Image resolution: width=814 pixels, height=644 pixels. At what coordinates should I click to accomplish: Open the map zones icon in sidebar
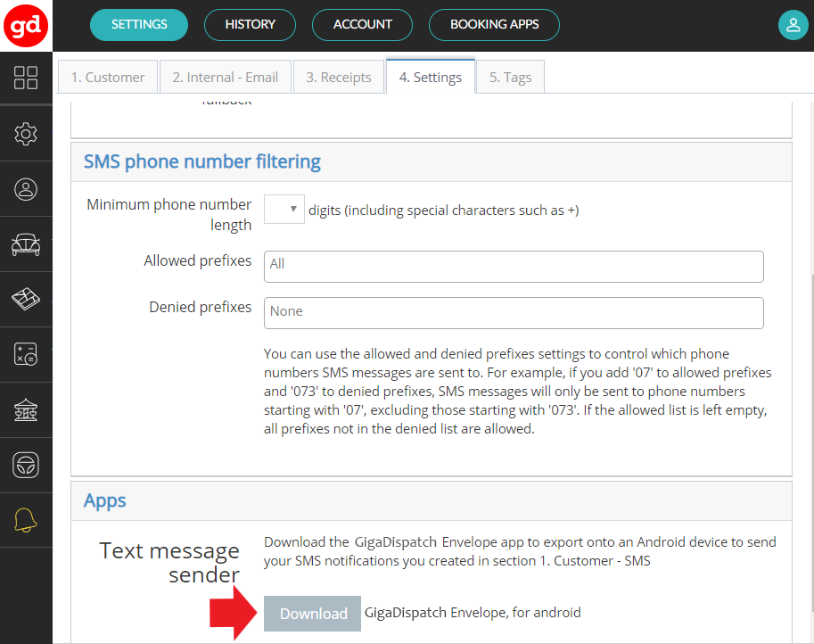pos(26,299)
